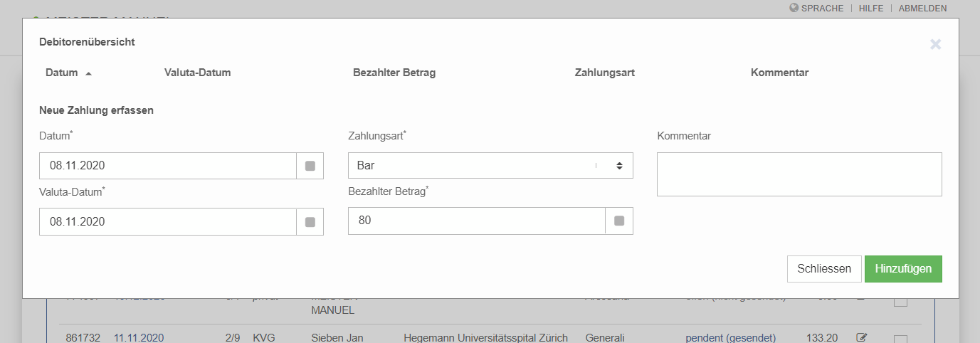Click the globe icon next to Sprache
This screenshot has height=343, width=980.
coord(794,9)
